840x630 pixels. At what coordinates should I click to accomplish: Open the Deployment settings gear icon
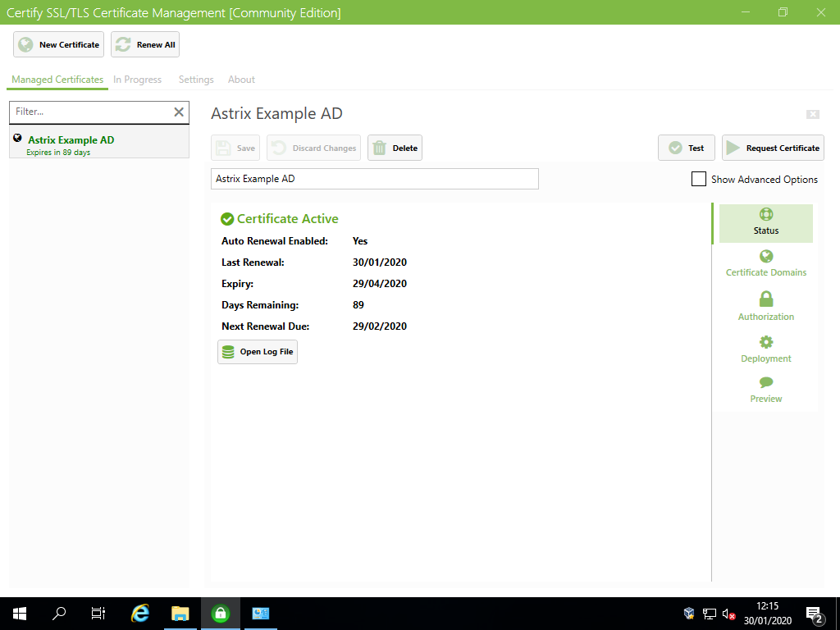point(765,341)
